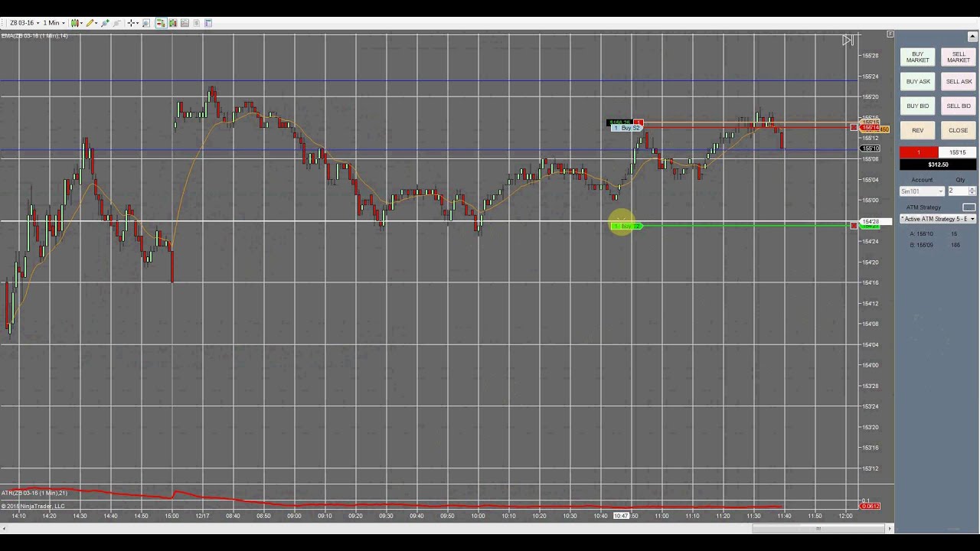The width and height of the screenshot is (980, 551).
Task: Click the red position size box
Action: 919,152
